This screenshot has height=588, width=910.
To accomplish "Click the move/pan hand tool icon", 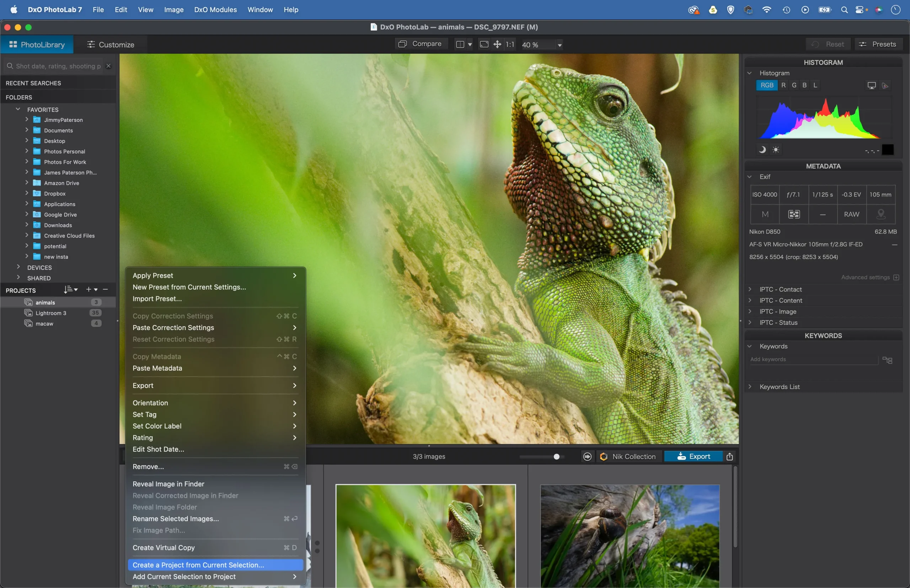I will (x=497, y=44).
